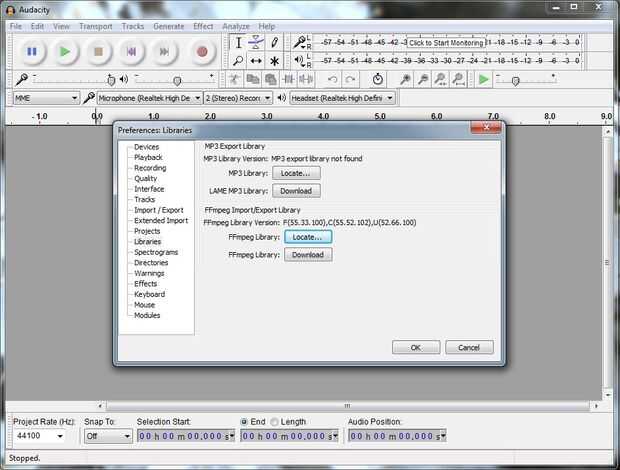Open the Analyze menu
Image resolution: width=620 pixels, height=470 pixels.
point(236,26)
